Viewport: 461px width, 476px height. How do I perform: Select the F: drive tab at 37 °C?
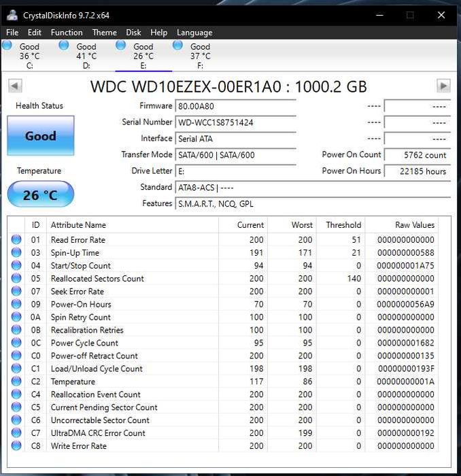click(x=201, y=56)
